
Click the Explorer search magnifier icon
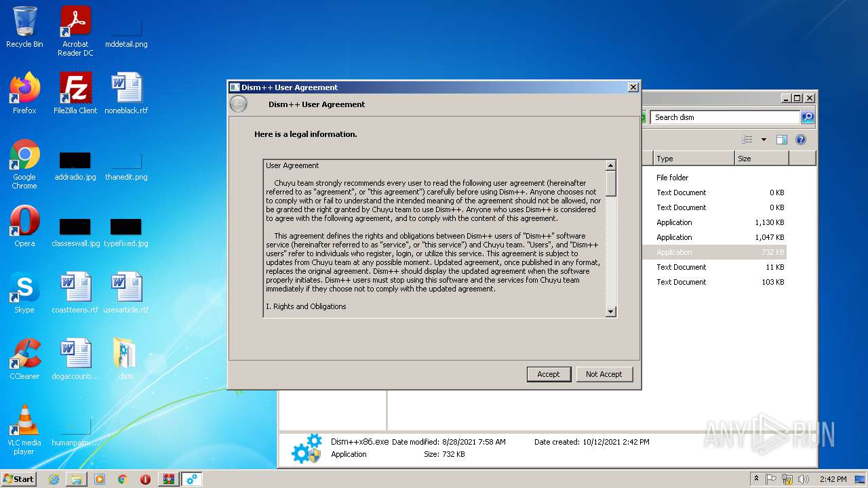point(807,117)
